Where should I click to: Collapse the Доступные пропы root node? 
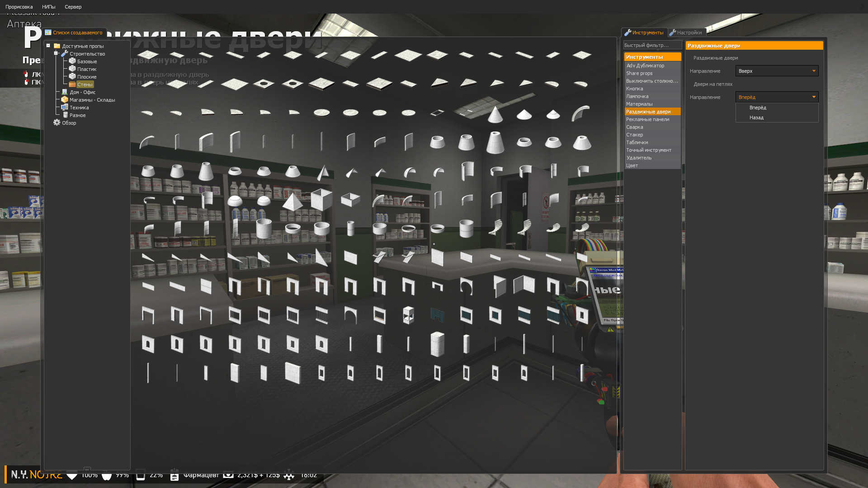48,46
